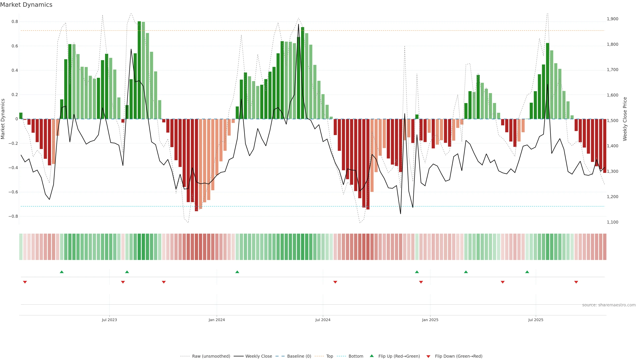
Task: Click the flip-down marker just after Jul 2024
Action: (335, 282)
